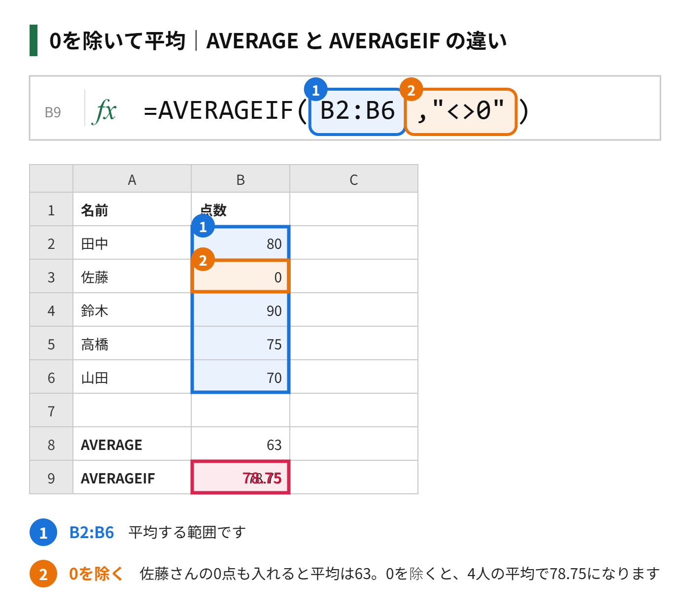Click the blue B2:B6 label in the legend
This screenshot has height=616, width=690.
pos(92,532)
